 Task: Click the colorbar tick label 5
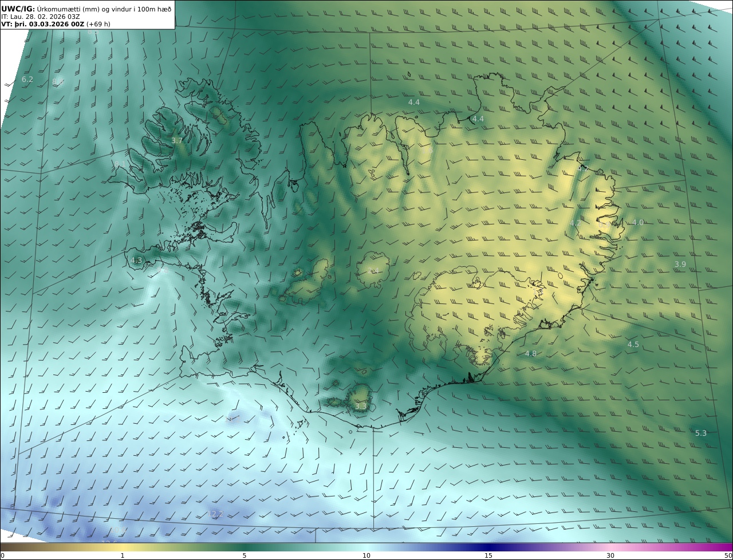[x=245, y=555]
